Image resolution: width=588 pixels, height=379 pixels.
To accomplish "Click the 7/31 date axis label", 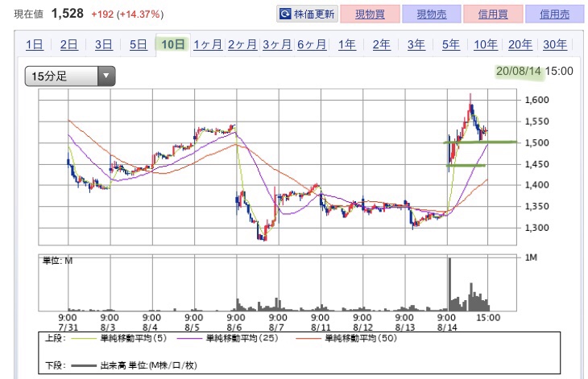I will [x=68, y=328].
